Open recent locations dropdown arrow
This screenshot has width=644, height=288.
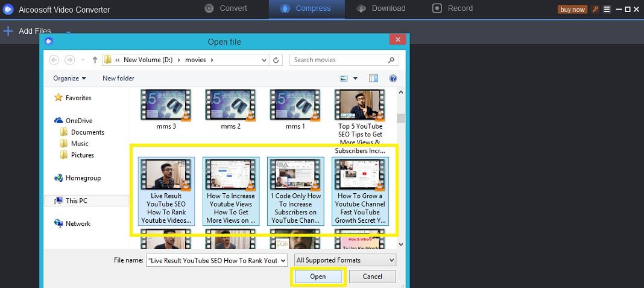[83, 60]
